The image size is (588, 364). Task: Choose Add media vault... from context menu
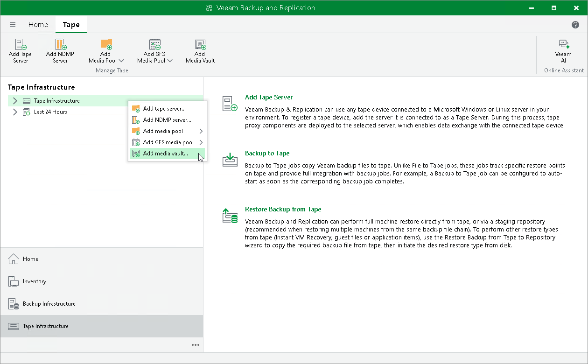pyautogui.click(x=167, y=154)
